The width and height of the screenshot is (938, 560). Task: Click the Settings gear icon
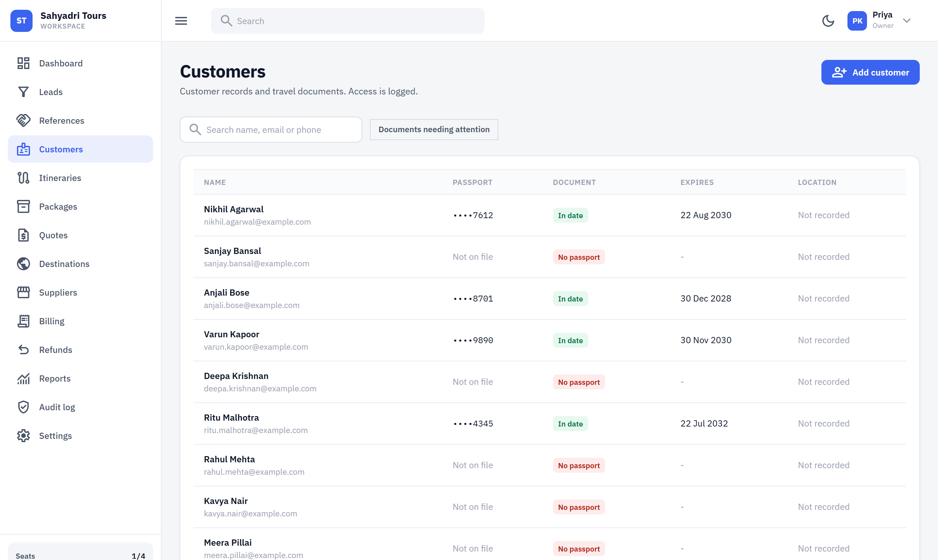(23, 436)
